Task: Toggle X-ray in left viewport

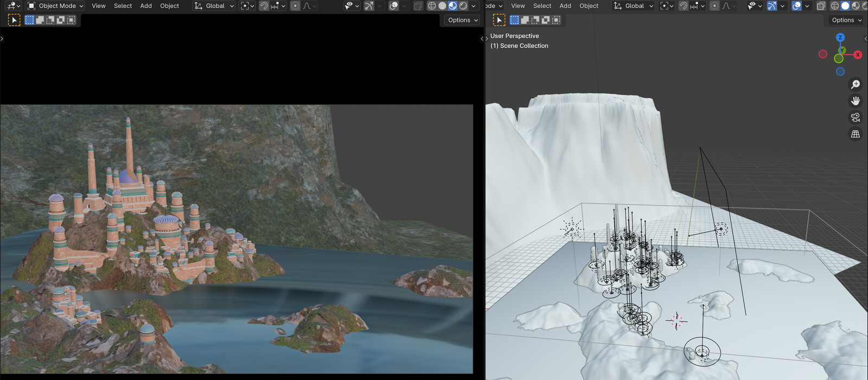Action: (x=418, y=6)
